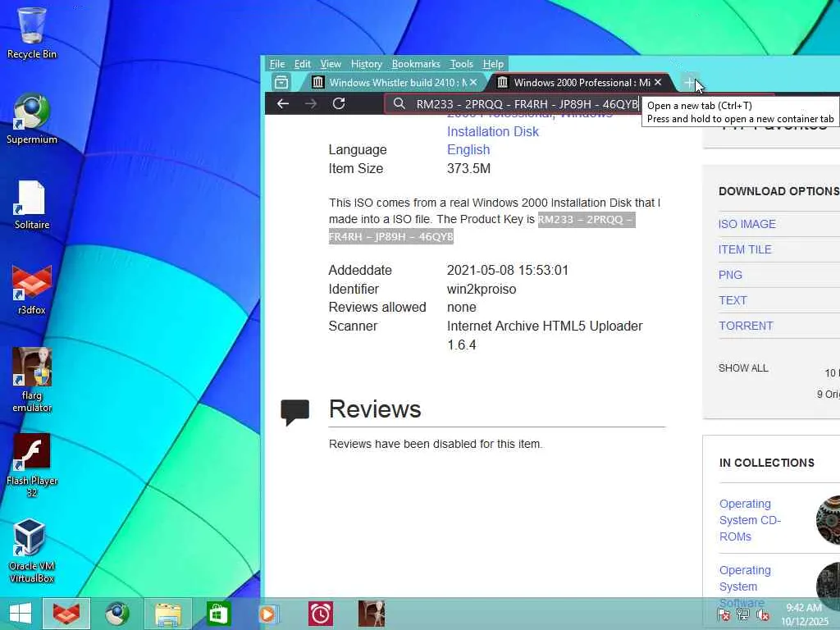Click the browser back arrow
The height and width of the screenshot is (630, 840).
[x=283, y=103]
